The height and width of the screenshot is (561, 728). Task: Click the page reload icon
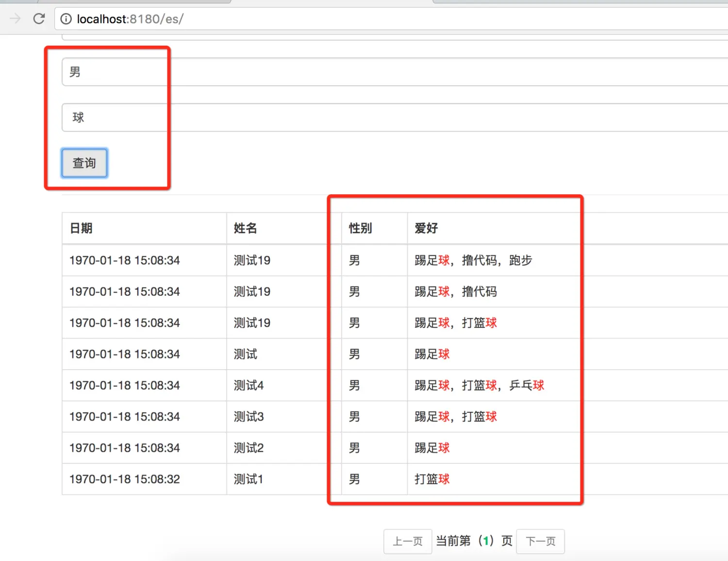click(x=39, y=19)
